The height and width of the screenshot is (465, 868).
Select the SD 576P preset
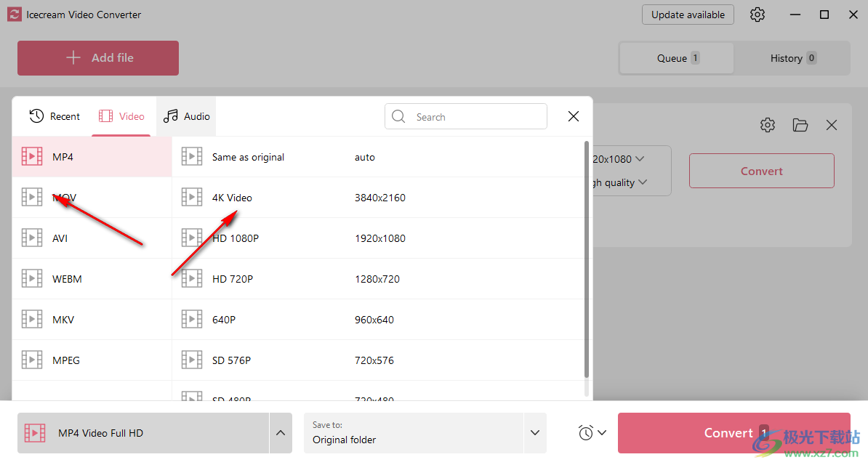(x=377, y=360)
